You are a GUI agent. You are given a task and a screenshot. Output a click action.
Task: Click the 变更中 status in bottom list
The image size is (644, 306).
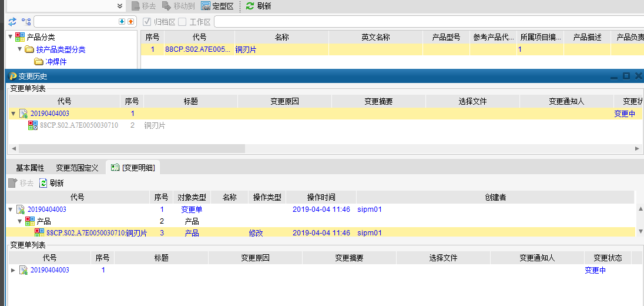point(595,270)
